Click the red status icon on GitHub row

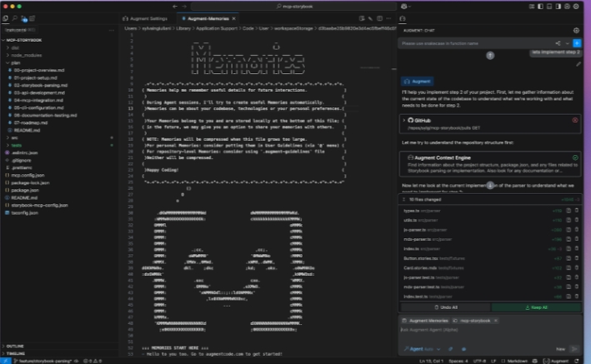point(575,120)
